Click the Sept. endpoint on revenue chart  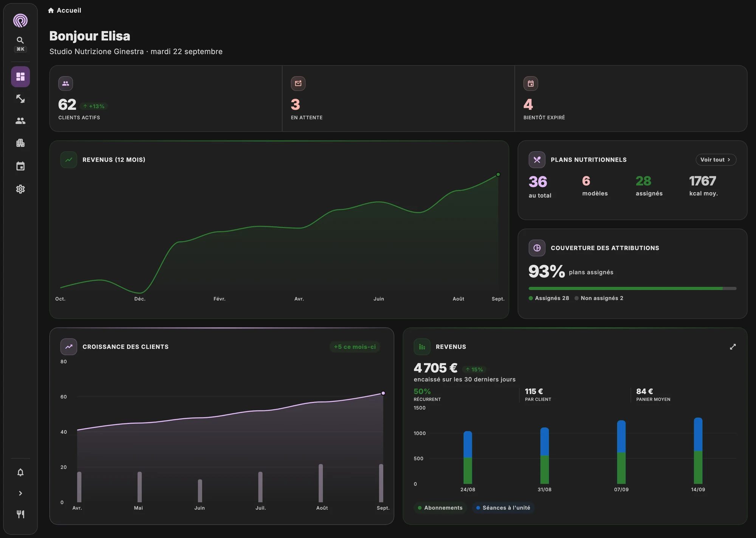coord(498,174)
